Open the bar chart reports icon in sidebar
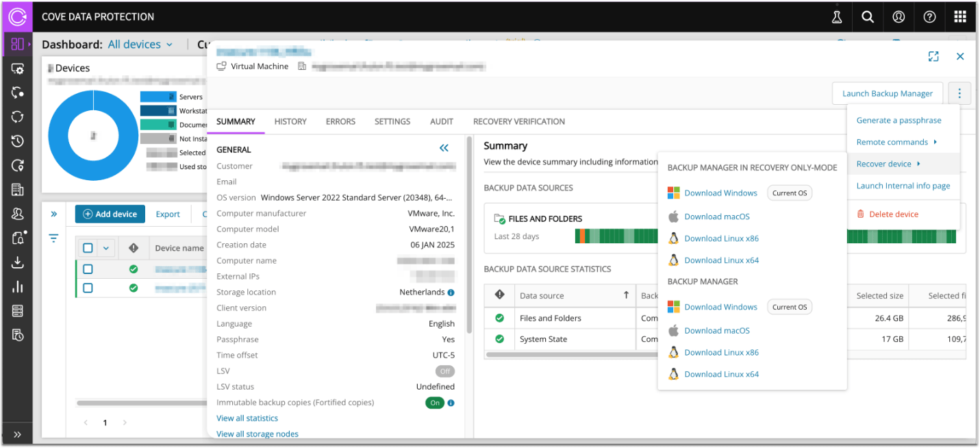 point(18,287)
